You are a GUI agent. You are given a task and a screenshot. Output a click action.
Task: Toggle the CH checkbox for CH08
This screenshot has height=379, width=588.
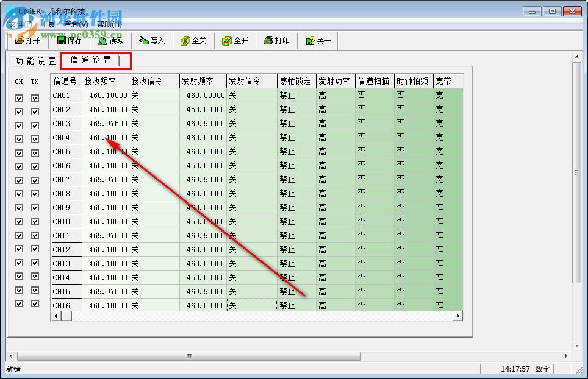19,194
